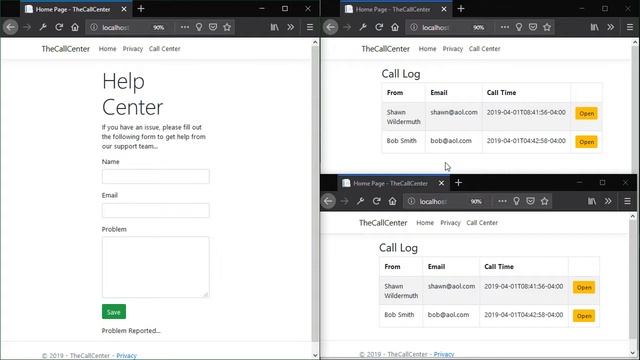Open new tab in left browser window
Screen dimensions: 640x360
141,9
